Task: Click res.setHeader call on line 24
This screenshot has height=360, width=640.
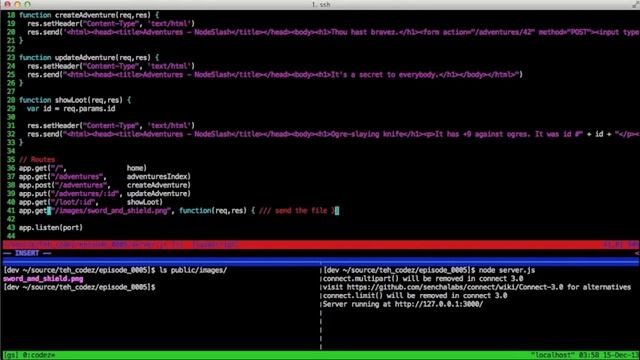Action: pyautogui.click(x=111, y=66)
